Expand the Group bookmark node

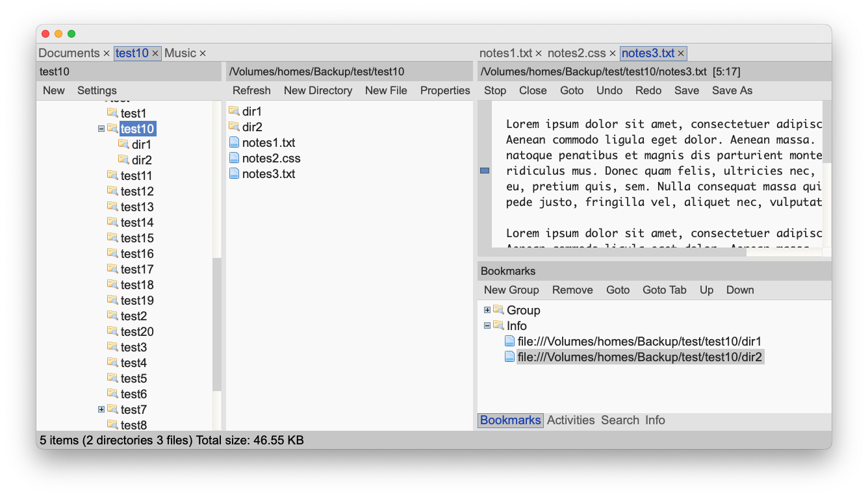pos(487,310)
